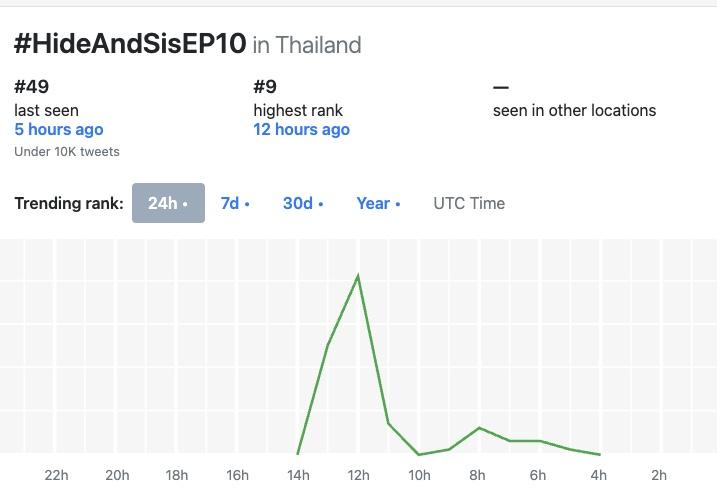Click the 22h axis label
717x494 pixels.
click(x=56, y=475)
